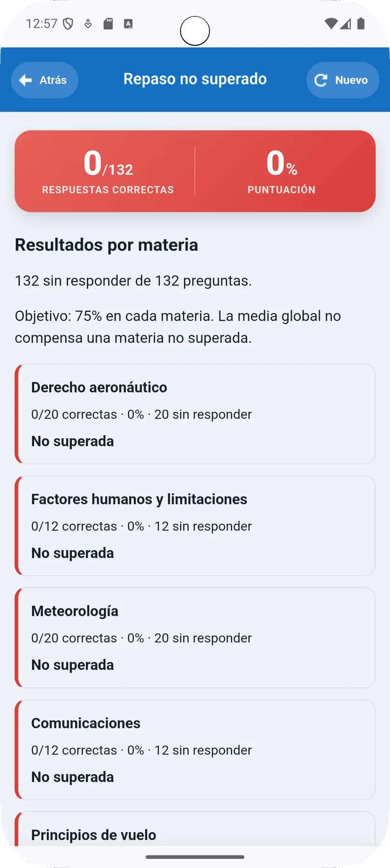Open the Derecho aeronáutico result card
390x868 pixels.
(x=195, y=414)
